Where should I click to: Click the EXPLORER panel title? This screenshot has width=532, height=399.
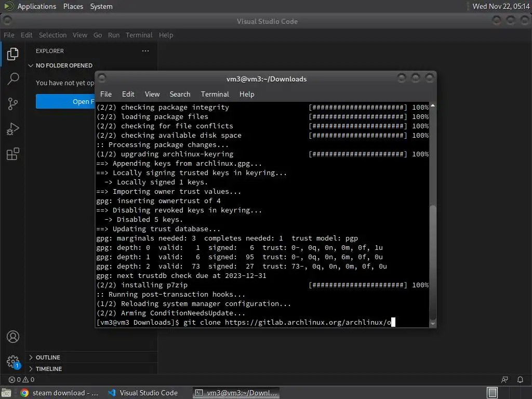coord(50,51)
